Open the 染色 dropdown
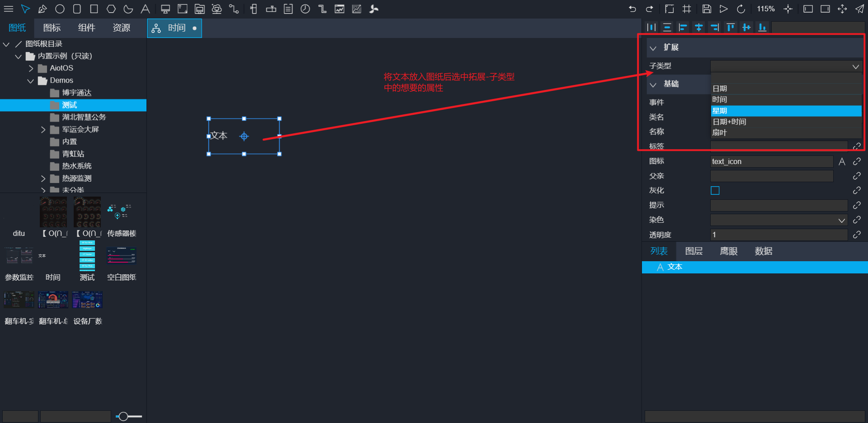 pos(778,221)
